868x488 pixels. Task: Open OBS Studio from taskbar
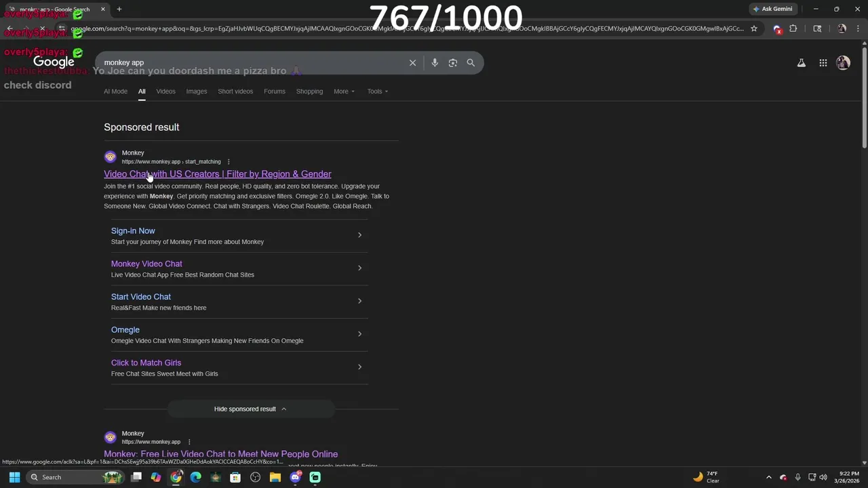pos(255,477)
